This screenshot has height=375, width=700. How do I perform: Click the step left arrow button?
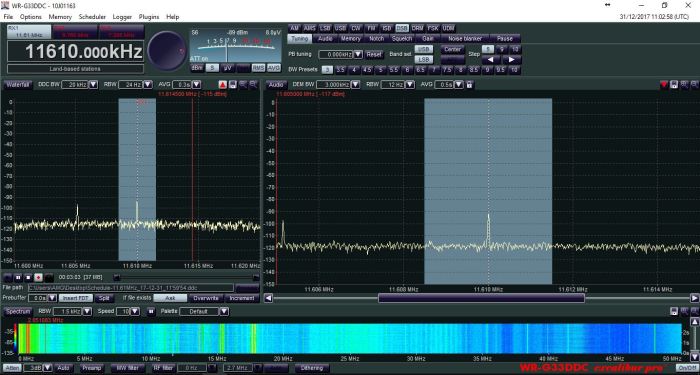point(491,59)
